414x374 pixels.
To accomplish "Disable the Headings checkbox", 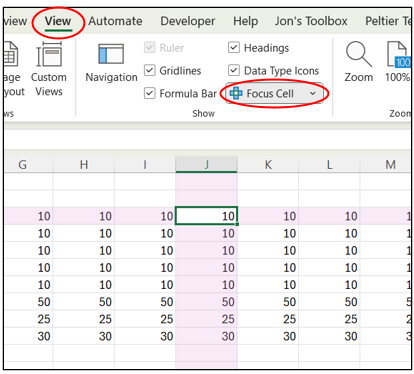I will (x=234, y=47).
